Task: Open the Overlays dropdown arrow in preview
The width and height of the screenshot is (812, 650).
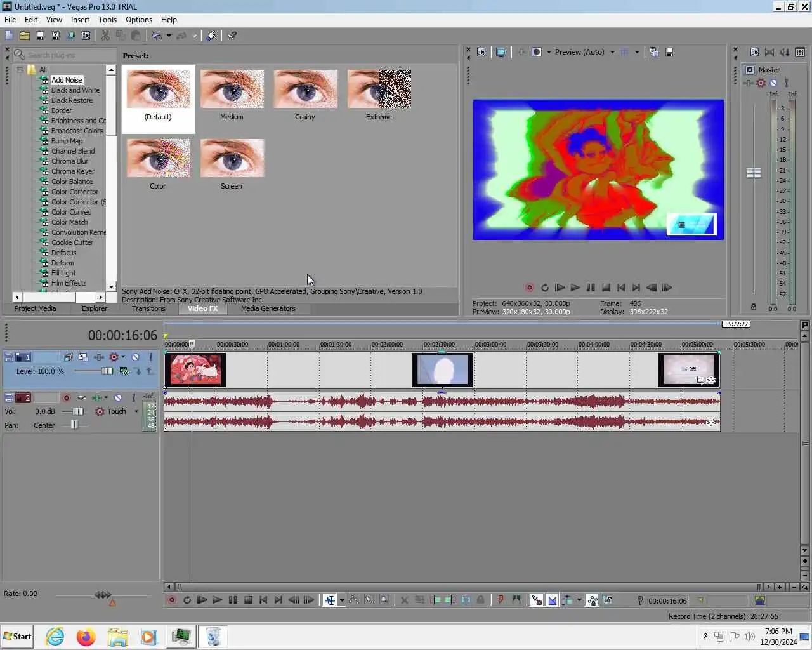Action: click(637, 52)
